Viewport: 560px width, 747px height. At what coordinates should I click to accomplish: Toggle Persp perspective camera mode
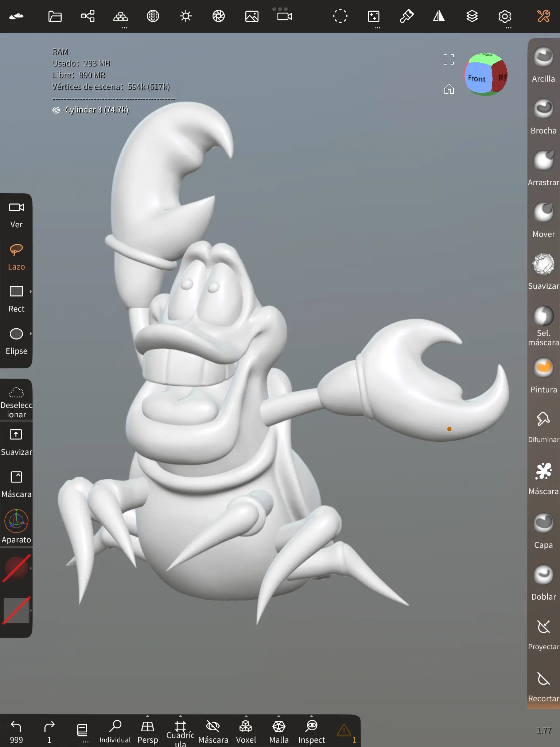[148, 731]
